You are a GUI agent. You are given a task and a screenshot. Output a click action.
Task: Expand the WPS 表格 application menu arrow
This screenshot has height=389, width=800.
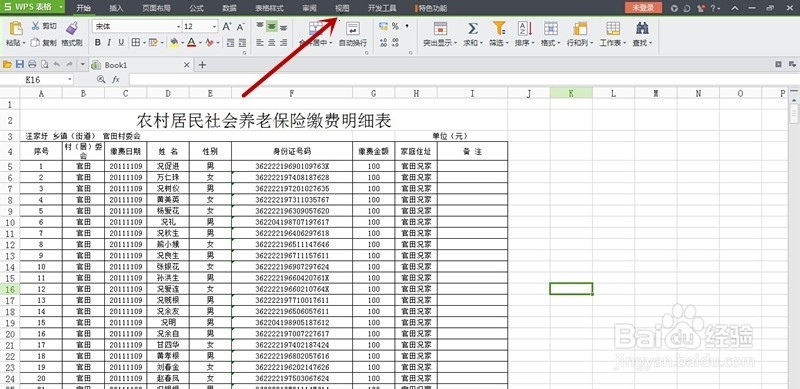(61, 8)
